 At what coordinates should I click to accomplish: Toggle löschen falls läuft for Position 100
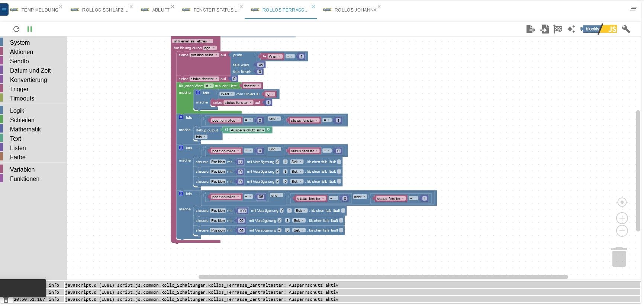(343, 210)
